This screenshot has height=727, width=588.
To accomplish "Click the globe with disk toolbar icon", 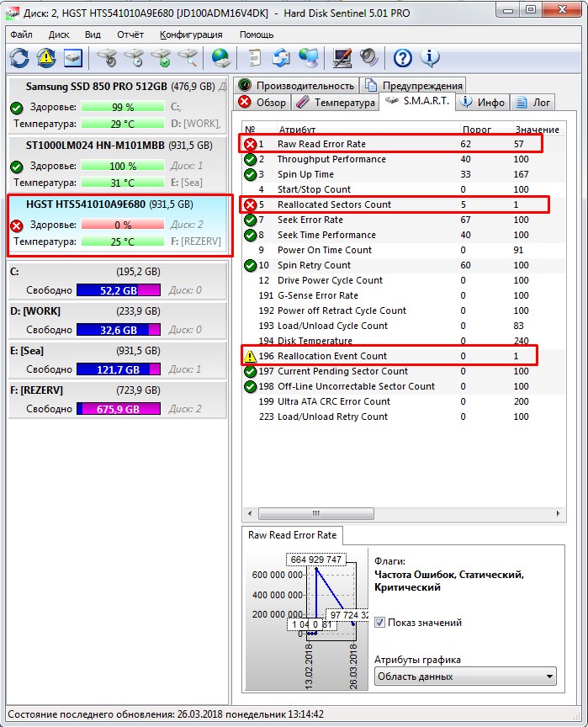I will 221,58.
